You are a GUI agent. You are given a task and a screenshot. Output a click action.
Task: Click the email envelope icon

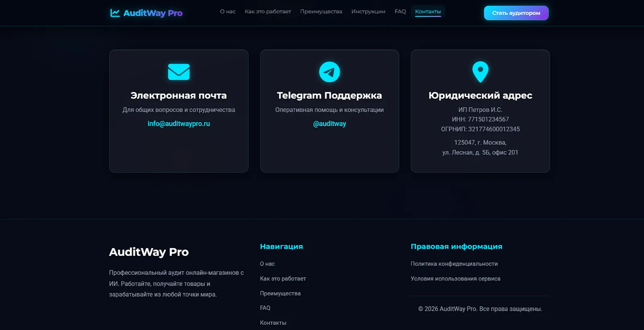click(x=179, y=72)
